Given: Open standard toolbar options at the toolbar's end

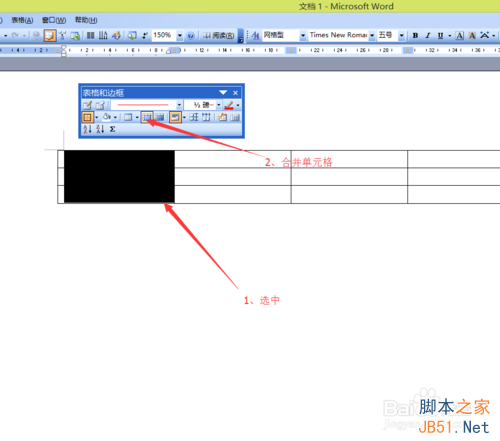Looking at the screenshot, I should pyautogui.click(x=240, y=36).
